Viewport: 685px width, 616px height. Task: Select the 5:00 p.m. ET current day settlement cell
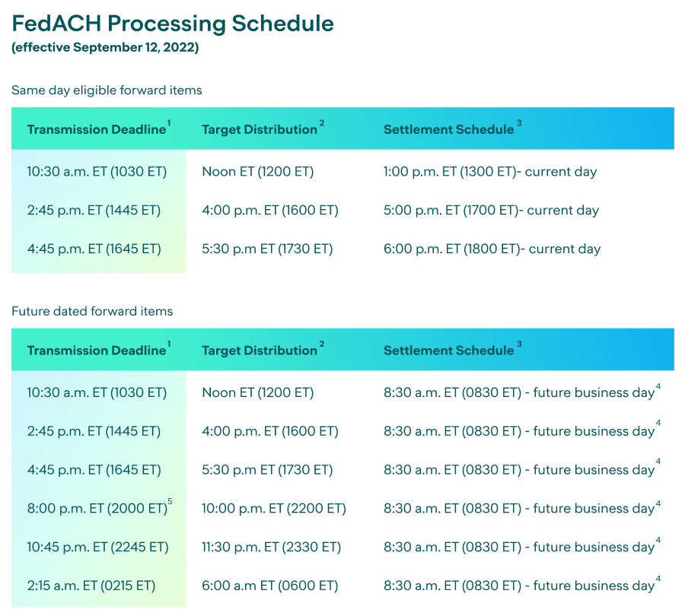pos(491,210)
